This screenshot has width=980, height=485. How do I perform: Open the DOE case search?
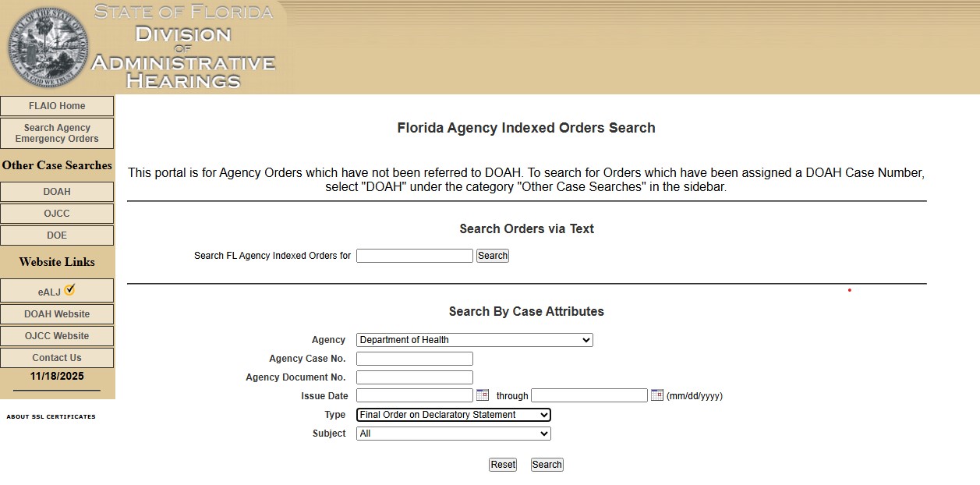pos(57,235)
